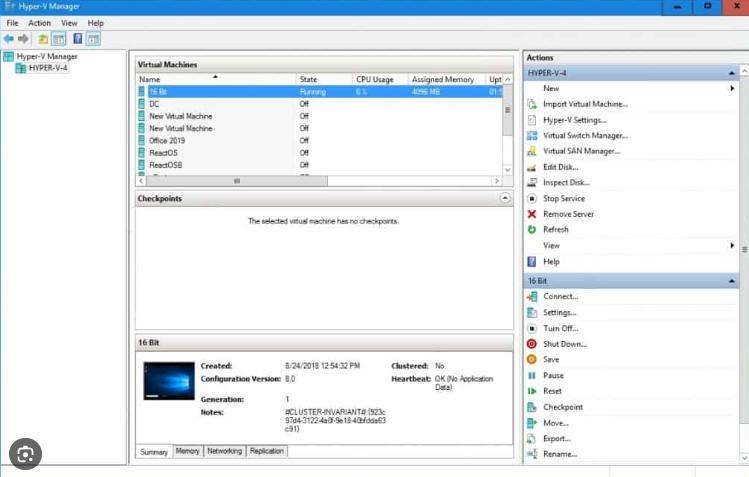Click the VM list scroll right arrow

point(497,181)
